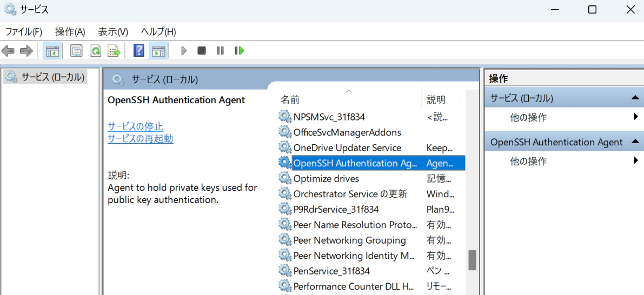The image size is (644, 295).
Task: Open the blue Help question mark icon
Action: (x=139, y=51)
